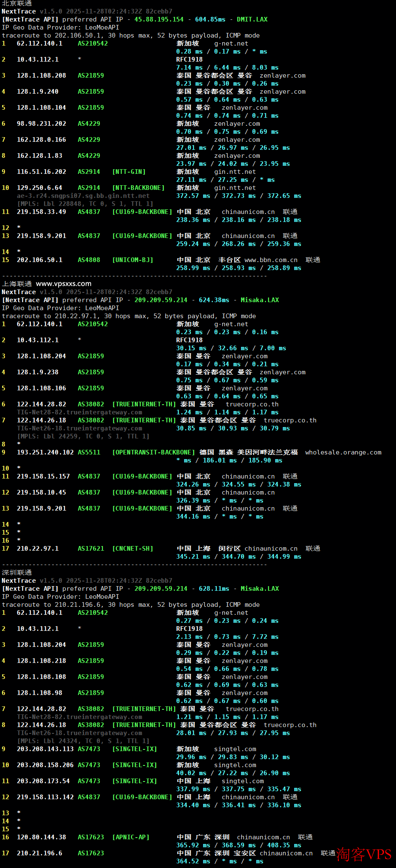Click the [NTT-GIN] network tag
Screen dimensions: 396x868
coord(129,172)
